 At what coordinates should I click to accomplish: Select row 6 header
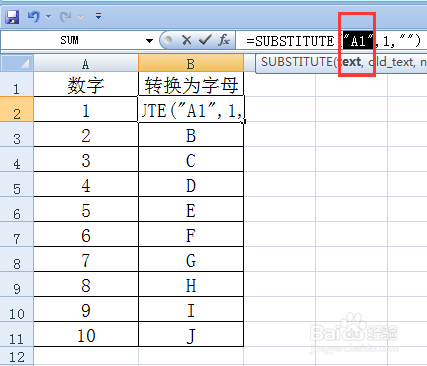point(17,209)
